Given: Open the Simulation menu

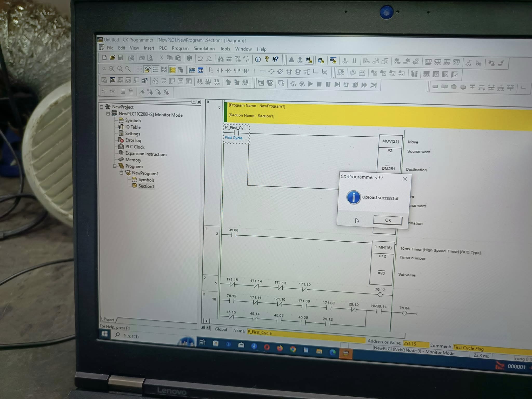Looking at the screenshot, I should coord(204,49).
